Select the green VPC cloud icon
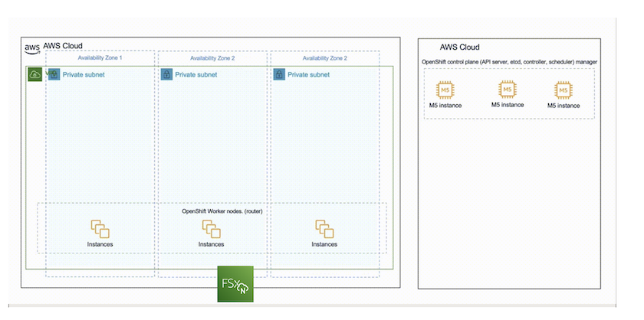Viewport: 644px width, 320px height. [35, 74]
